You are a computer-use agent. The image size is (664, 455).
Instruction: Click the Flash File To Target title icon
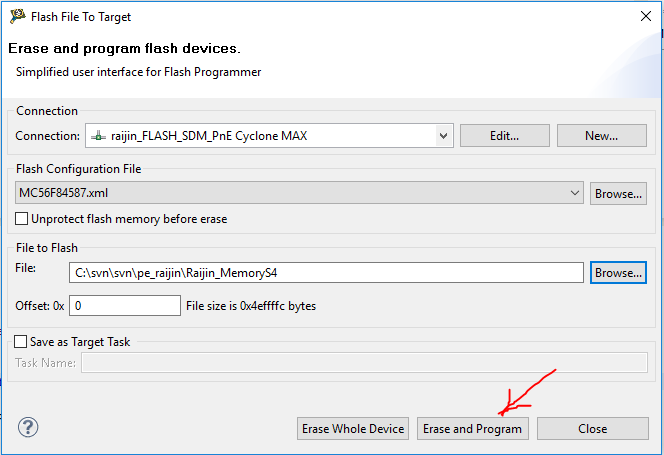(19, 16)
